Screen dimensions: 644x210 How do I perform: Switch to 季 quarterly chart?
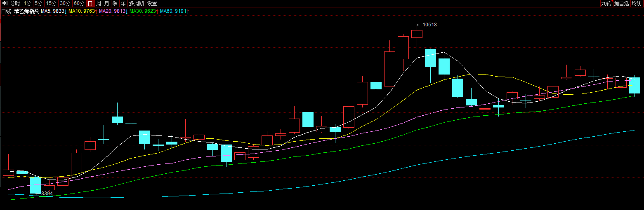pyautogui.click(x=115, y=3)
